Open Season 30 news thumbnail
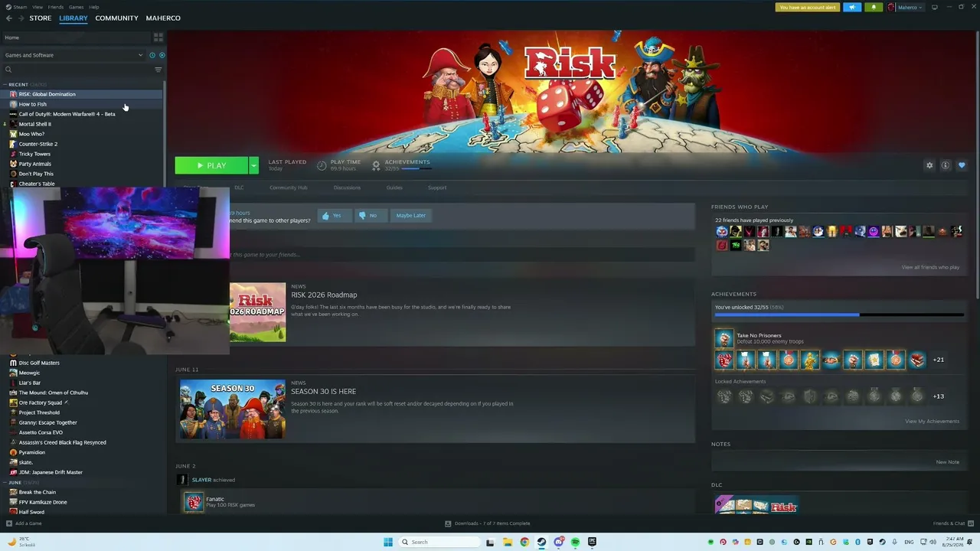The width and height of the screenshot is (980, 551). click(232, 409)
